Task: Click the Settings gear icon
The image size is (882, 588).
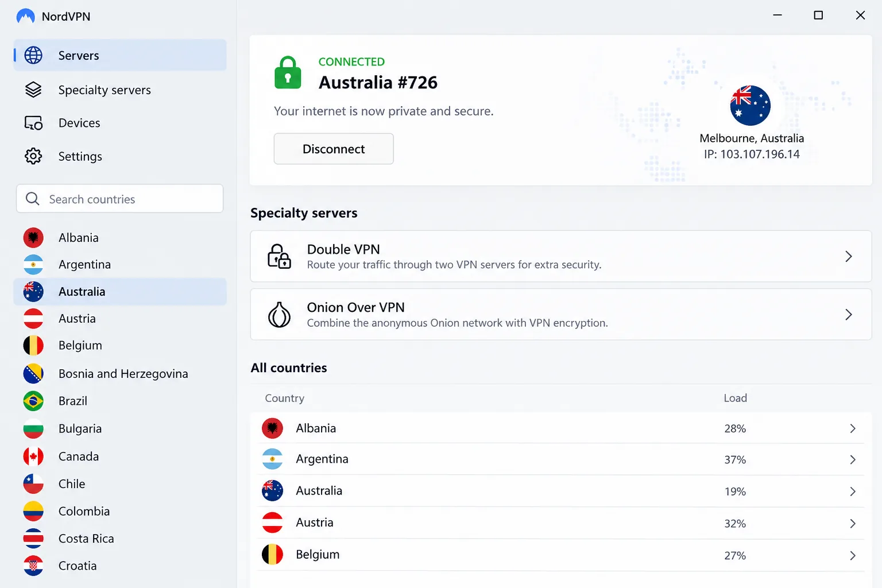Action: [33, 156]
